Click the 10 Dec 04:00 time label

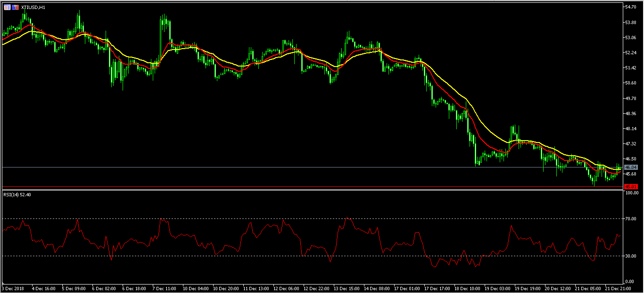pos(195,288)
